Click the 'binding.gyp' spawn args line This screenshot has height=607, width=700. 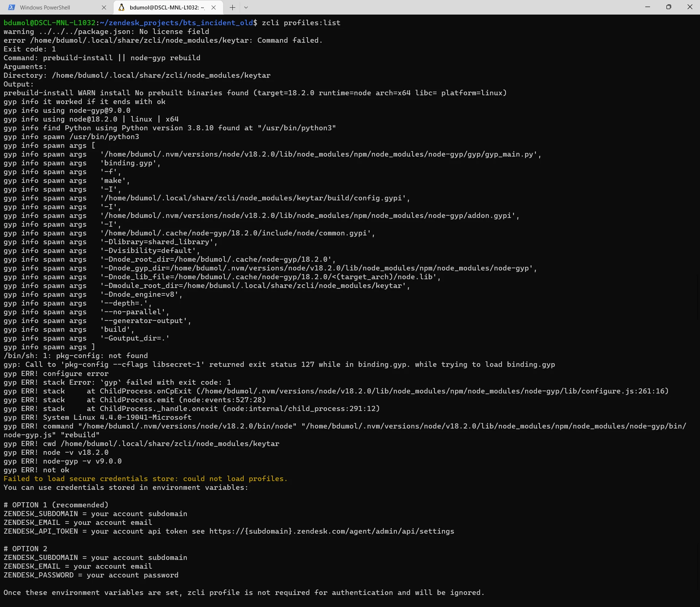point(82,163)
